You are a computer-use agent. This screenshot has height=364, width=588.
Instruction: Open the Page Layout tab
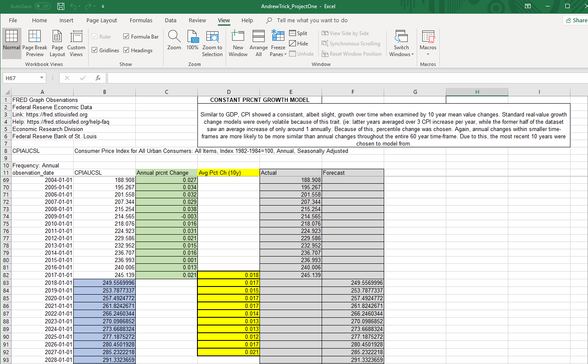pyautogui.click(x=101, y=20)
